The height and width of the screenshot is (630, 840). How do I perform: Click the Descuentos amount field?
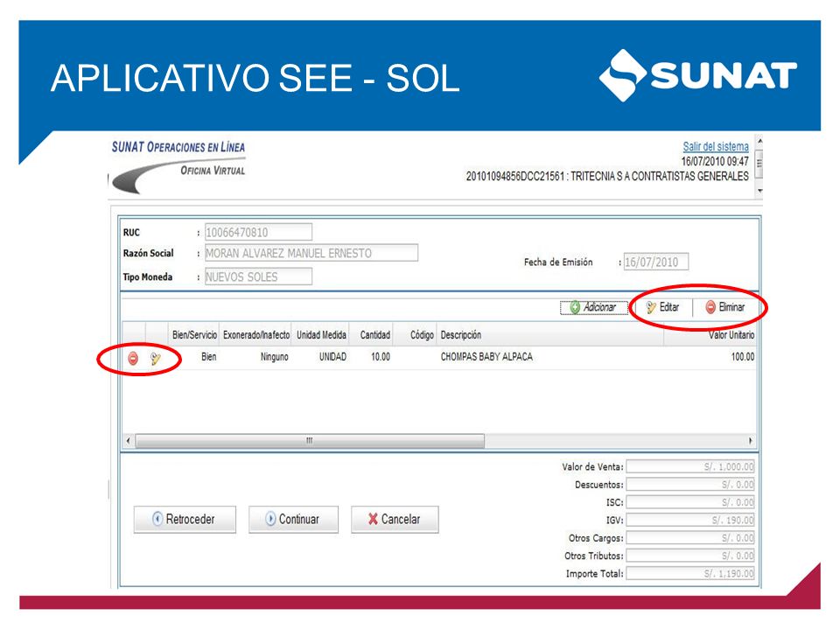690,484
